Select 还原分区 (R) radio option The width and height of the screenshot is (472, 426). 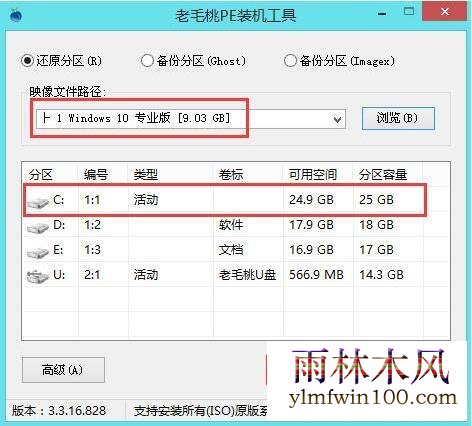click(27, 61)
